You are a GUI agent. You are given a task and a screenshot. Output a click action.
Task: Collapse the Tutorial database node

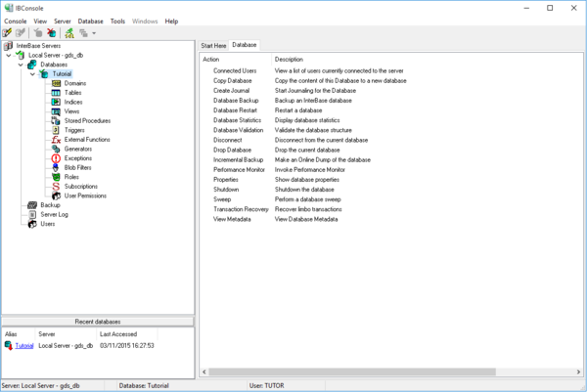32,73
